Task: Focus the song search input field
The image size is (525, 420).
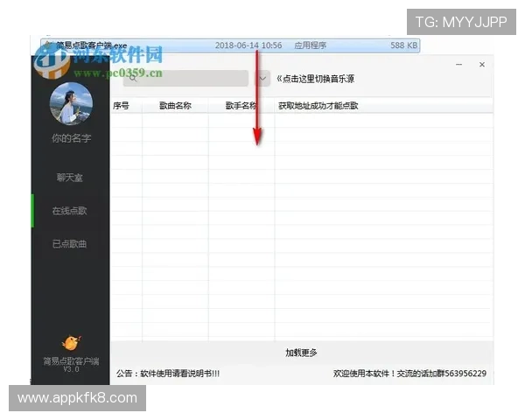Action: tap(185, 79)
